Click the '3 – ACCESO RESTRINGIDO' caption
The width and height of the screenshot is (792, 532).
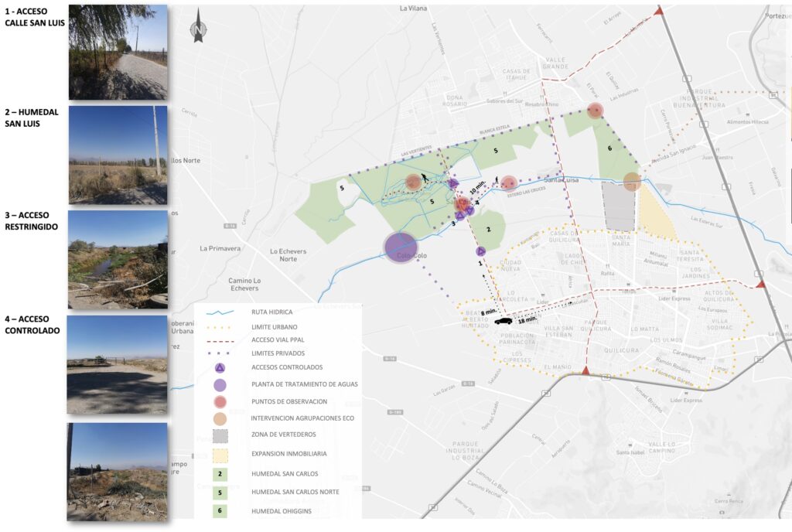pos(31,221)
